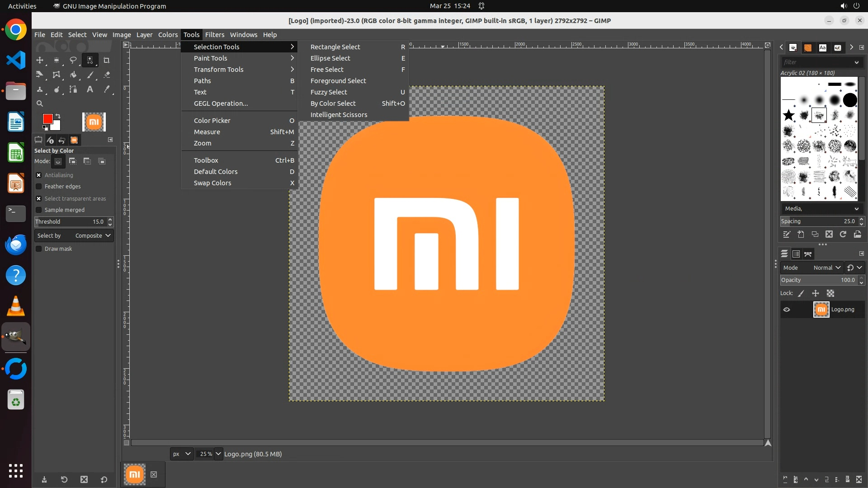
Task: Pick the Paths tool icon
Action: tap(73, 89)
